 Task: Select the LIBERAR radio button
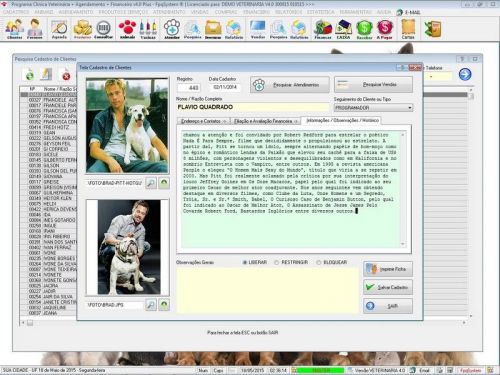click(245, 263)
